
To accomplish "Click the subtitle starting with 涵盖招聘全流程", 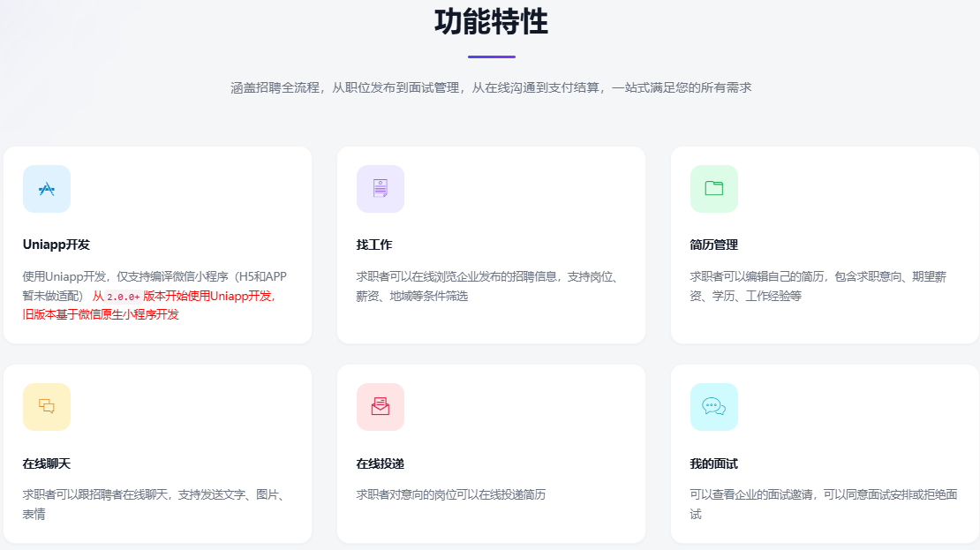I will [491, 87].
